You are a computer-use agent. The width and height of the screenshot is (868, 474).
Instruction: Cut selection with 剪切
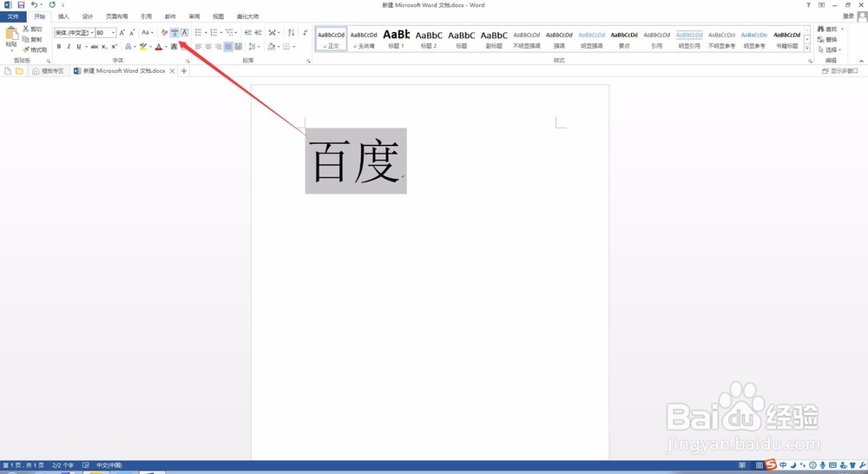click(x=32, y=29)
